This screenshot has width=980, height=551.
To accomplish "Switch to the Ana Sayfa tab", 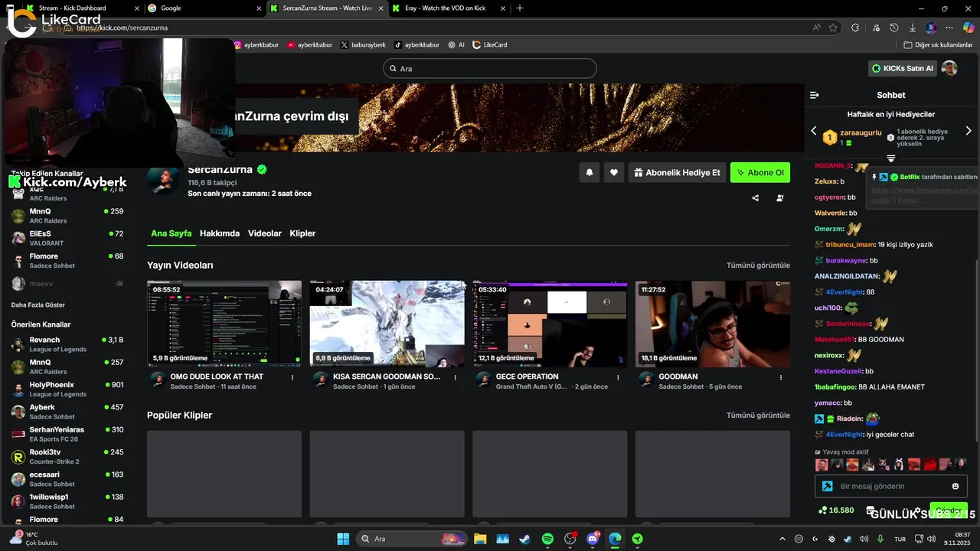I will [171, 233].
